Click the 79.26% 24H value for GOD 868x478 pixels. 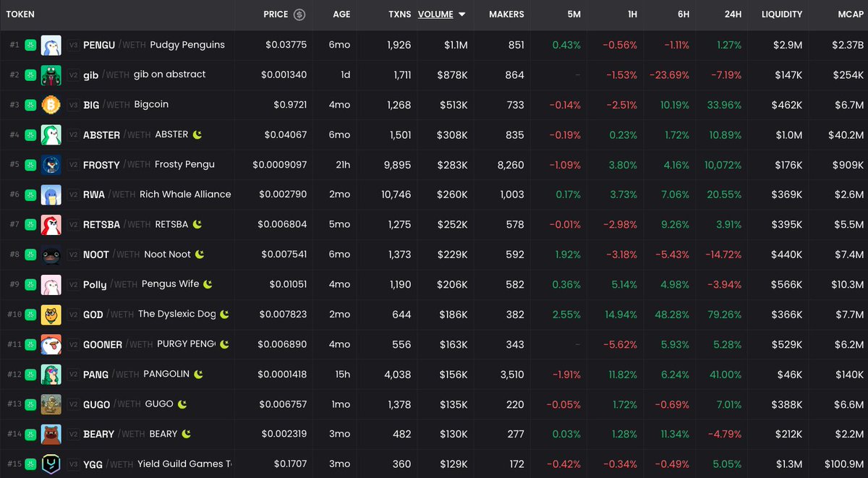point(726,315)
